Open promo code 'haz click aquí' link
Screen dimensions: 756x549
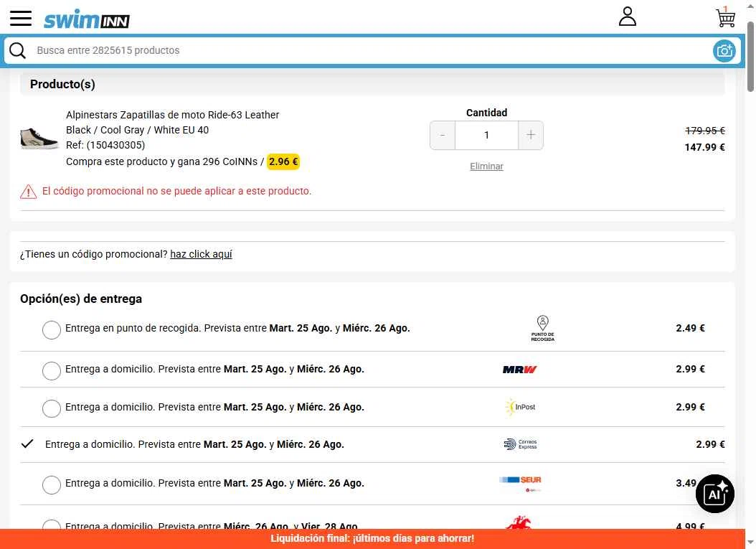point(201,254)
